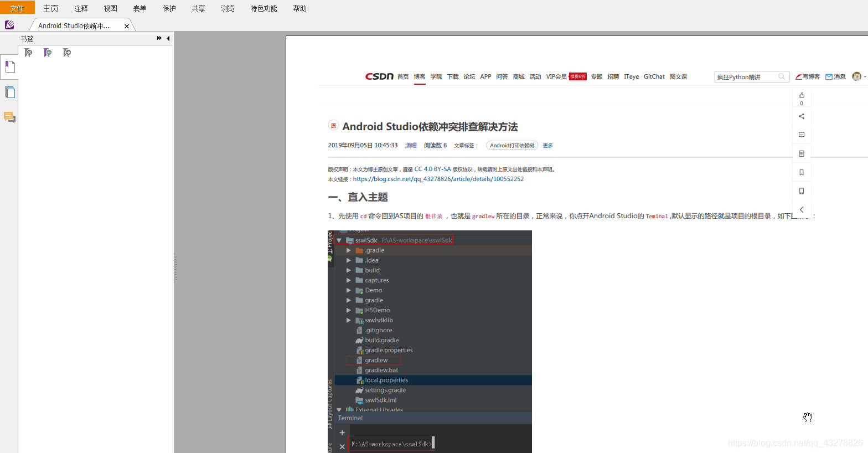Click the CC 4.0 BY-SA license link

coord(432,169)
